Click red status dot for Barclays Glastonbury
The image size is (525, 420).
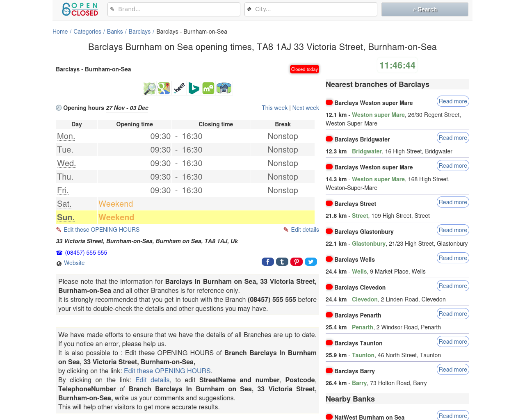[x=329, y=231]
